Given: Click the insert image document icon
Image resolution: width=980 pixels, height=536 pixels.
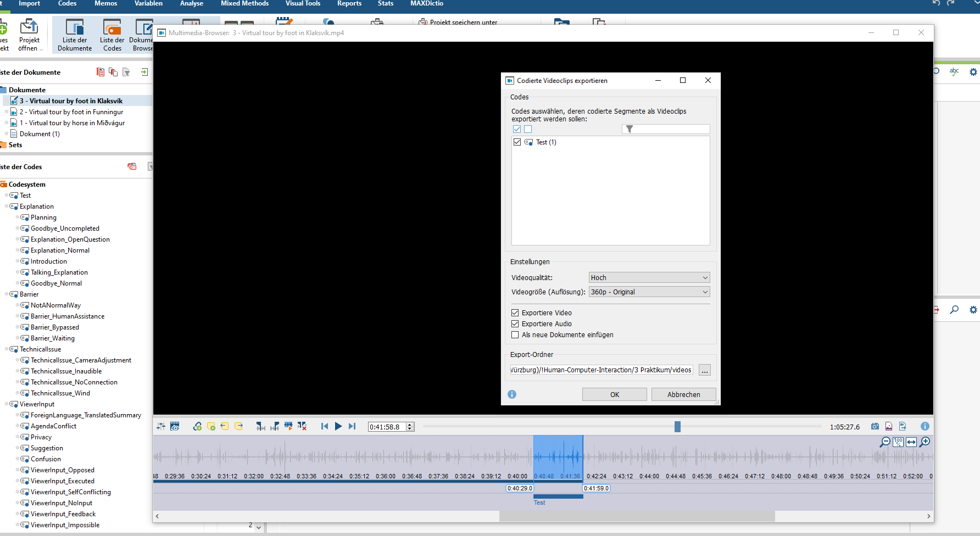Looking at the screenshot, I should 889,426.
